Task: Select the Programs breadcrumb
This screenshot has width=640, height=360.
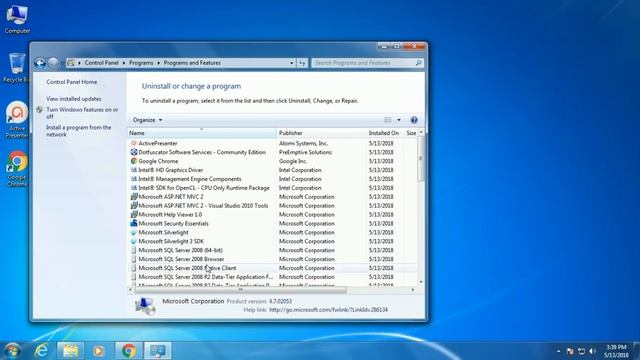Action: click(141, 63)
